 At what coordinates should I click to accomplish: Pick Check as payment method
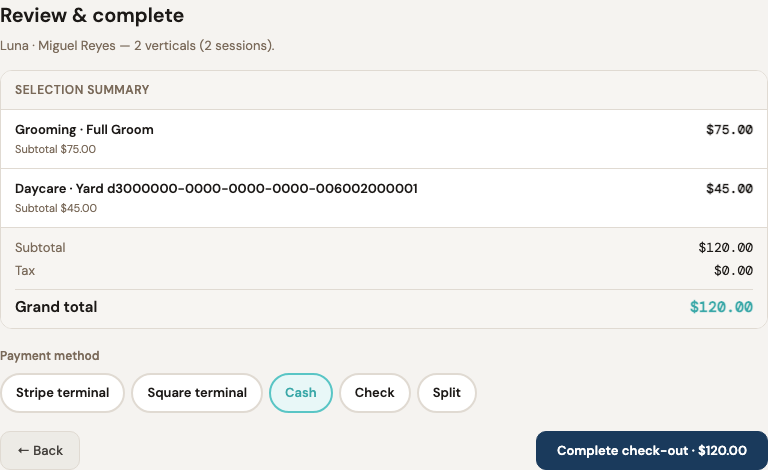pos(375,393)
